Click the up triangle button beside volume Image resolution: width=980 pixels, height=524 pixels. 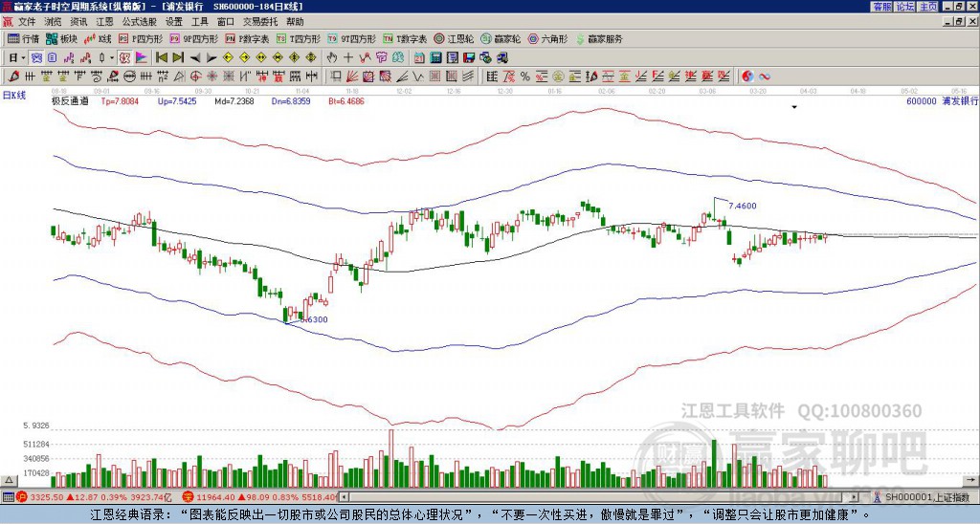pyautogui.click(x=9, y=480)
